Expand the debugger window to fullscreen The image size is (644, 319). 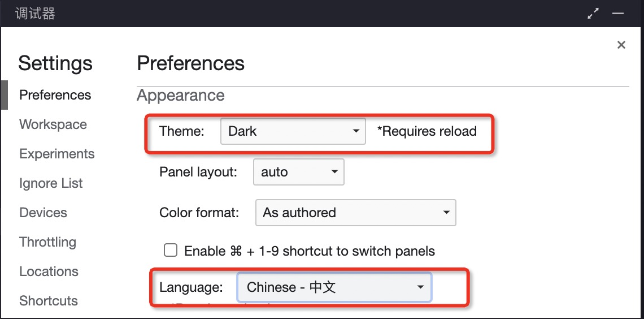point(593,14)
